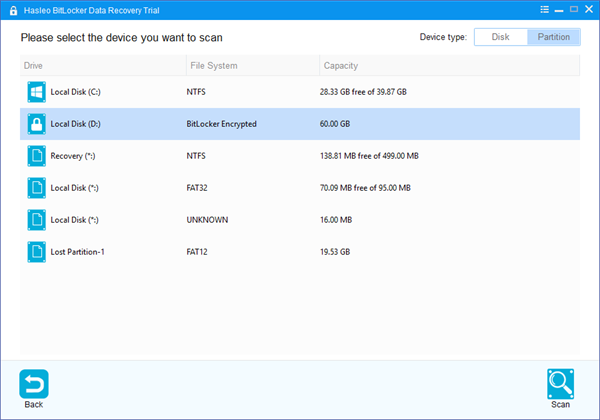Switch device type to Partition
Image resolution: width=600 pixels, height=420 pixels.
553,37
